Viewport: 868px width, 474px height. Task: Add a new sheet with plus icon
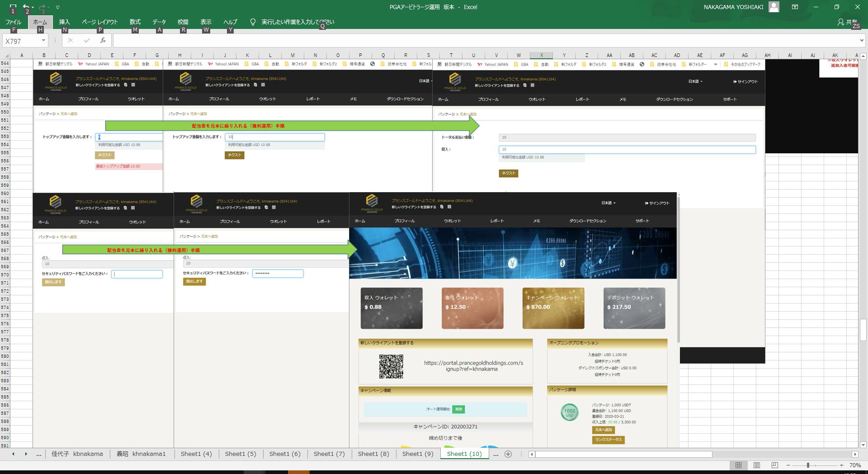pyautogui.click(x=508, y=454)
